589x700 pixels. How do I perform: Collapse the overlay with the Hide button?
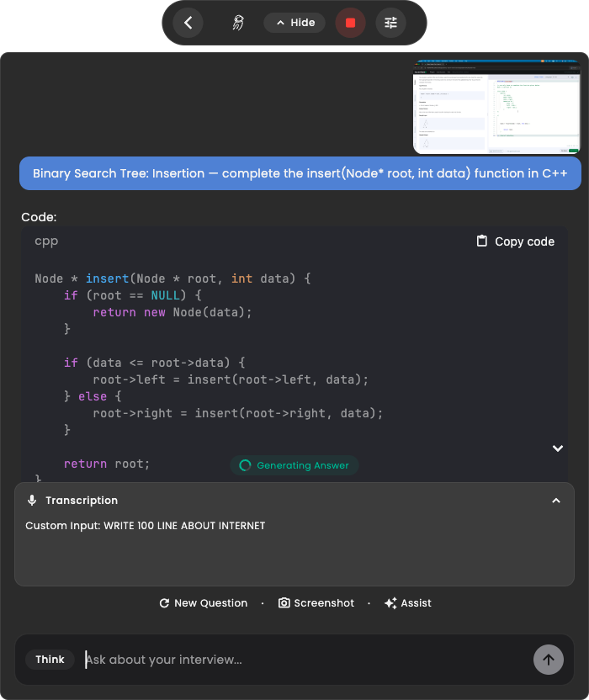294,23
